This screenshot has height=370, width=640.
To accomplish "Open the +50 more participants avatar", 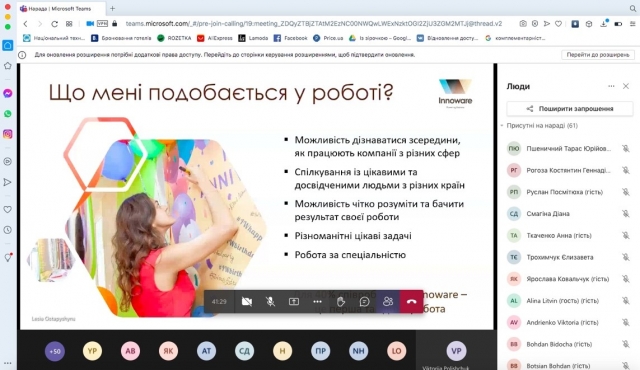I will coord(55,351).
